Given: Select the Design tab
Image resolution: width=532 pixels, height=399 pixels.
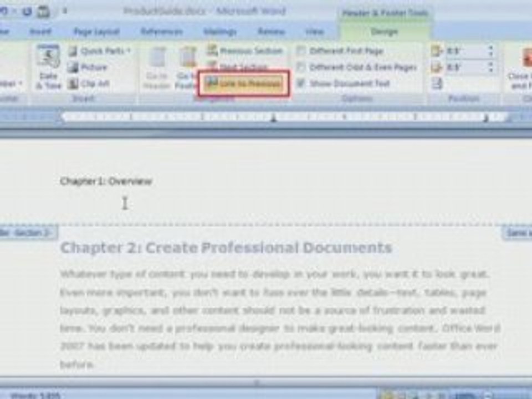Looking at the screenshot, I should (x=385, y=32).
